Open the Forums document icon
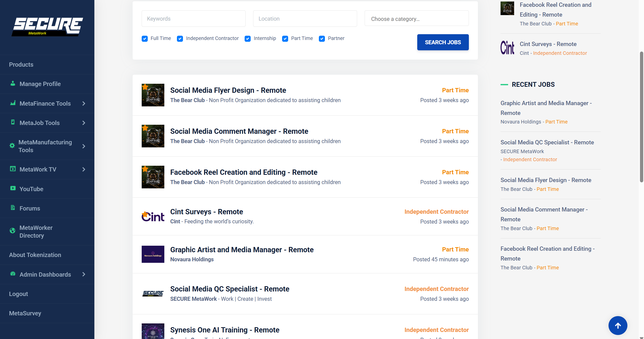The width and height of the screenshot is (644, 339). (x=13, y=208)
